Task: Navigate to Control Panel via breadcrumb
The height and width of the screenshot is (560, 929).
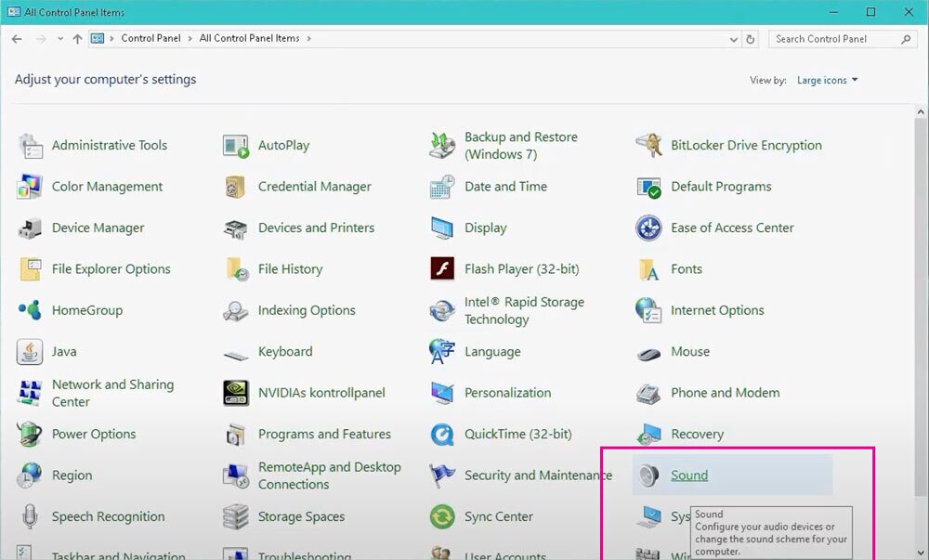Action: (x=151, y=39)
